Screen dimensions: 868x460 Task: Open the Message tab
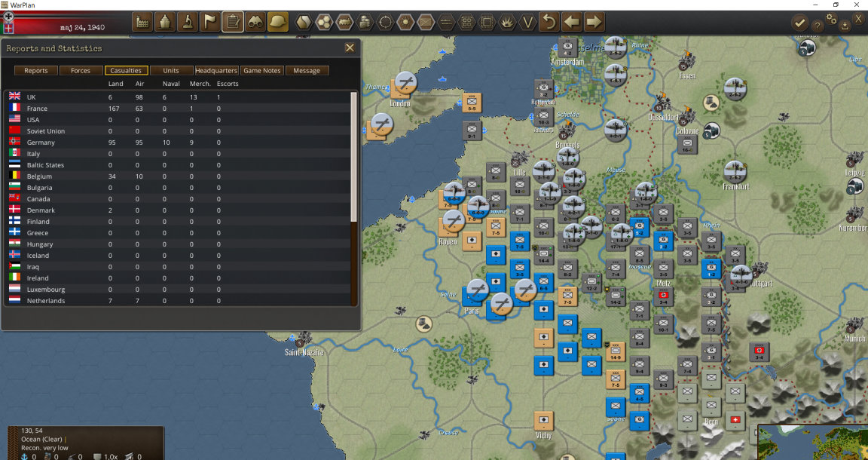click(307, 70)
